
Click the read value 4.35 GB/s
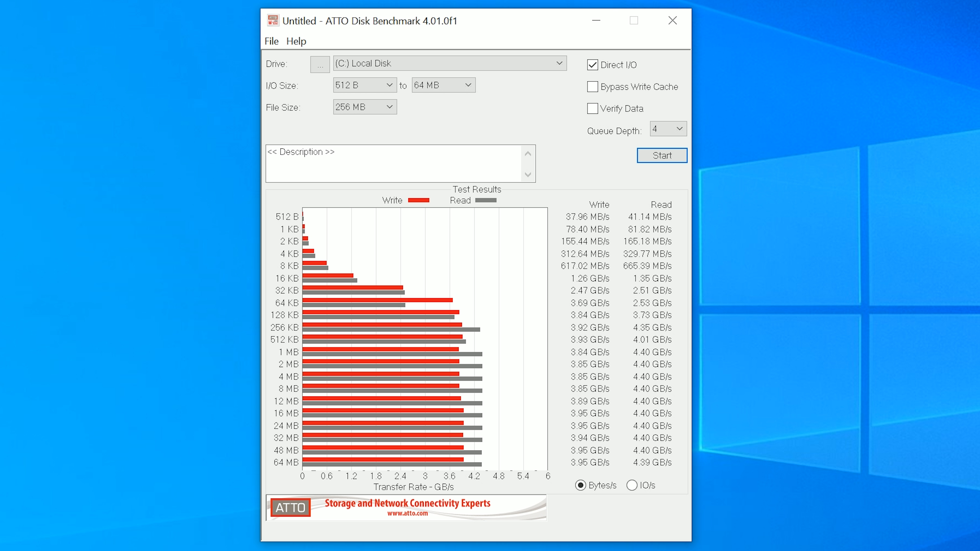[652, 327]
